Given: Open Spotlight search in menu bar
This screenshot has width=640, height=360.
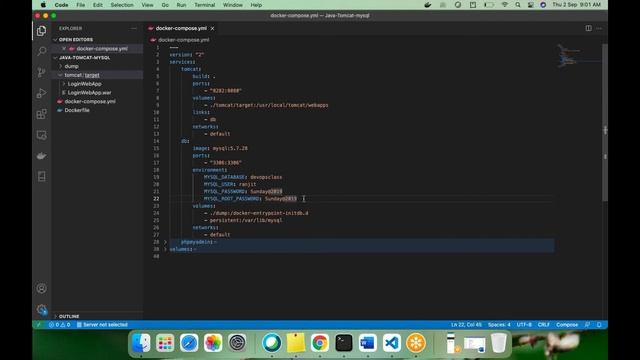Looking at the screenshot, I should coord(518,5).
